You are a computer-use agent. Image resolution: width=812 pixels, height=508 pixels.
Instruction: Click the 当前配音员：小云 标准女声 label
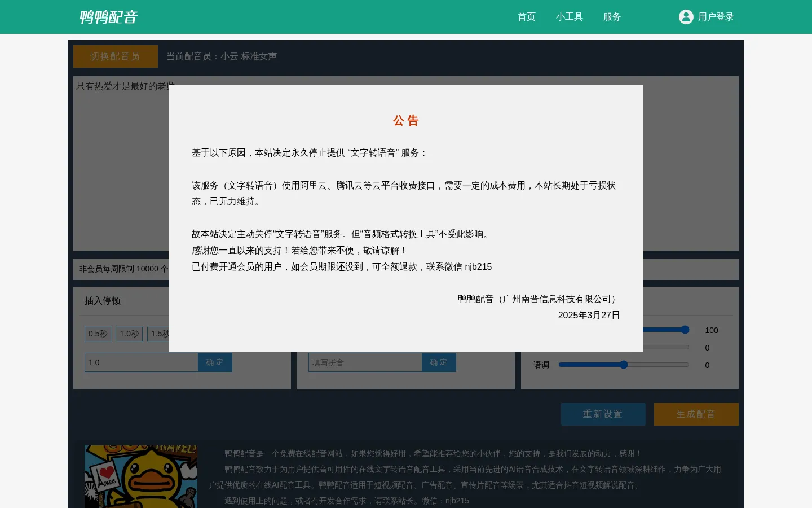click(222, 56)
